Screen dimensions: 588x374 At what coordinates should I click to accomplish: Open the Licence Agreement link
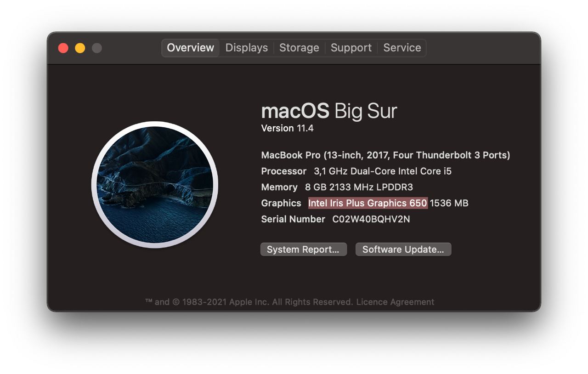(395, 302)
